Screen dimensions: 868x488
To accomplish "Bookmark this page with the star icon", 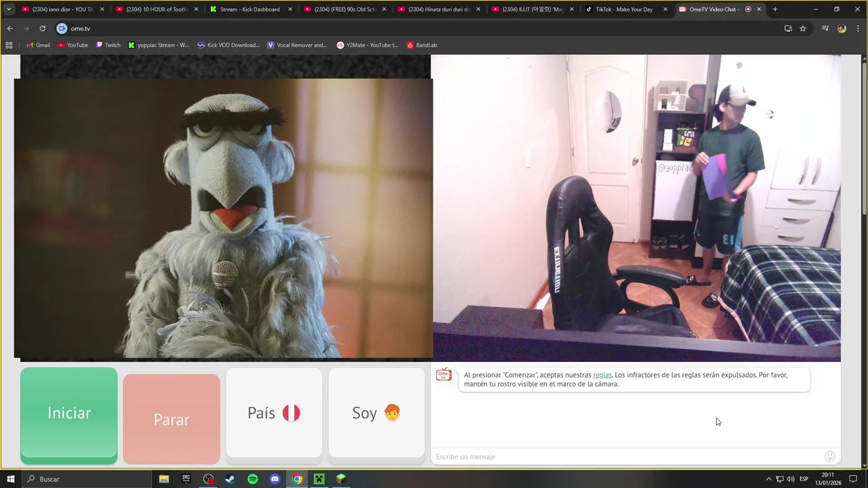I will point(803,28).
